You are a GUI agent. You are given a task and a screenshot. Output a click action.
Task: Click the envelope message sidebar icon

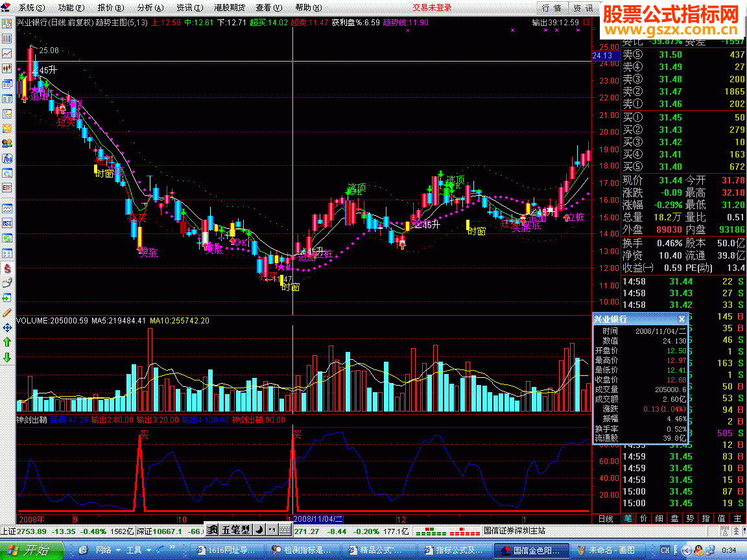[7, 128]
